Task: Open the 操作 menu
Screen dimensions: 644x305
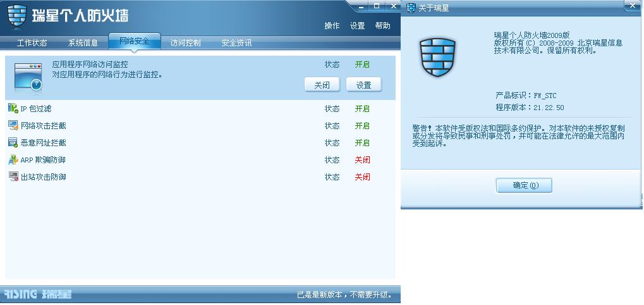Action: pos(332,25)
